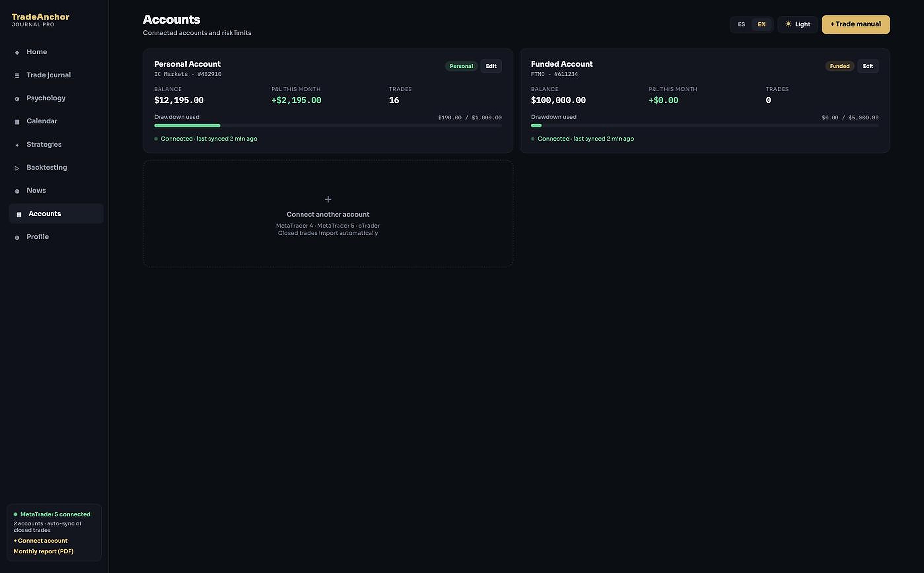Click the MetaTrader 5 connected status
The height and width of the screenshot is (573, 924).
pyautogui.click(x=52, y=514)
